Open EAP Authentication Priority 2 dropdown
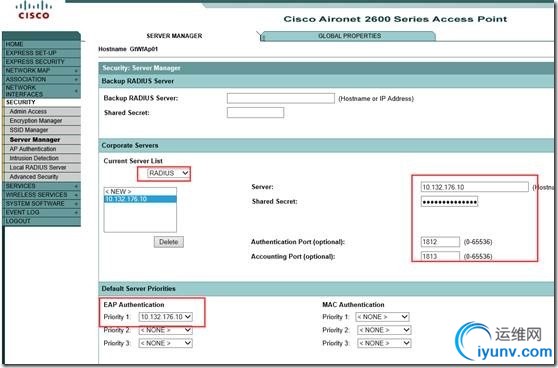This screenshot has width=558, height=368. [x=165, y=330]
